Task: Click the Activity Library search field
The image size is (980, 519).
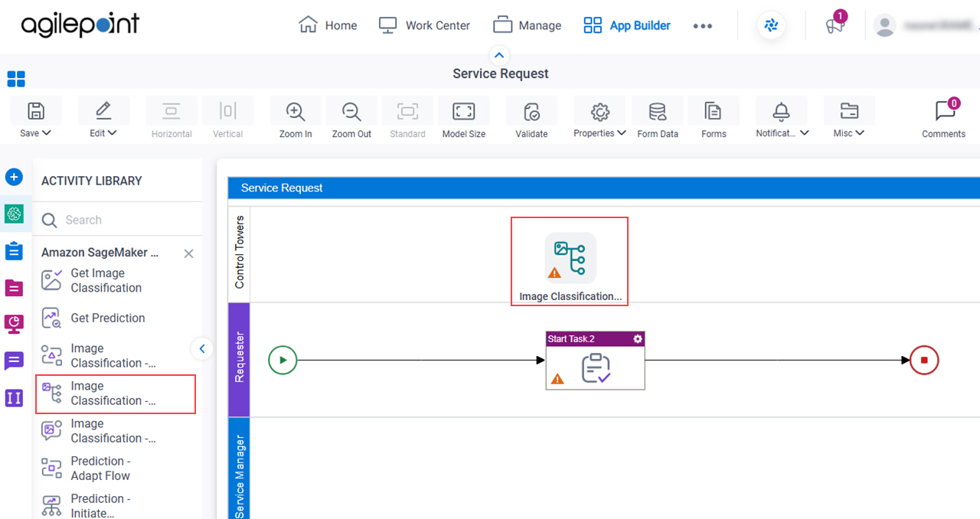Action: pos(117,220)
